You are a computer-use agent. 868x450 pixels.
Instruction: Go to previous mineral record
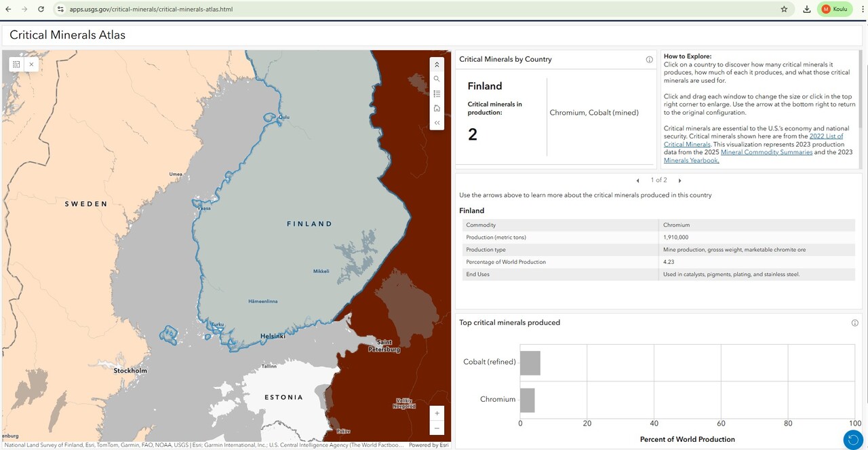coord(637,181)
